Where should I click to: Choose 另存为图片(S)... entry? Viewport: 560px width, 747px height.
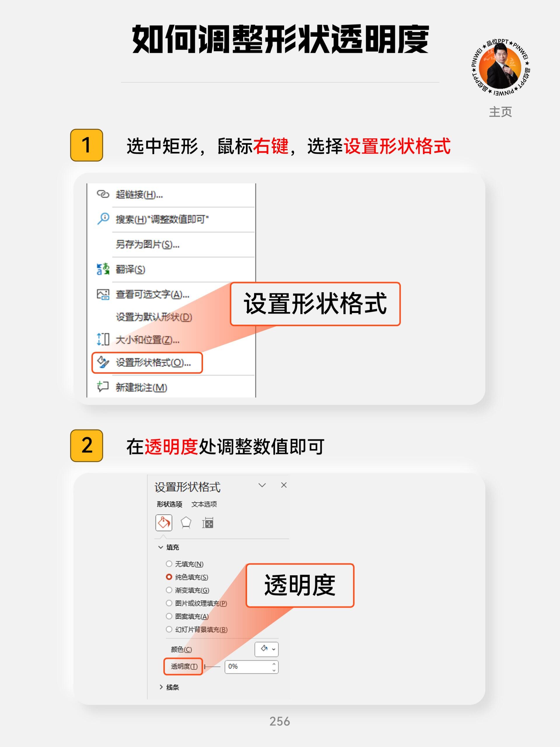(x=171, y=245)
